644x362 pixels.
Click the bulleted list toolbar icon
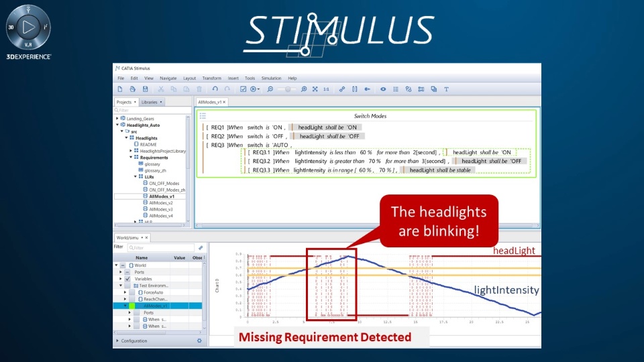click(x=396, y=89)
